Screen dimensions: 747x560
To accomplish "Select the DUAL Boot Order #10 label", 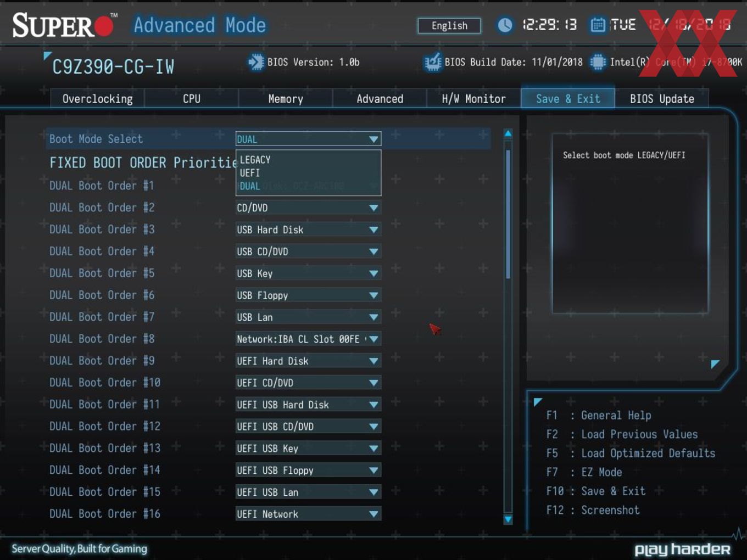I will [x=105, y=383].
